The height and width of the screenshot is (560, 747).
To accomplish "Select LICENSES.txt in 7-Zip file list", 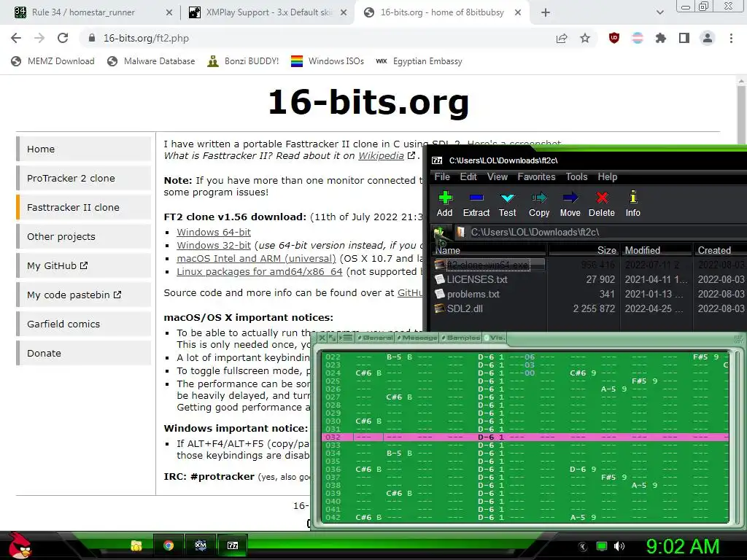I will point(476,279).
